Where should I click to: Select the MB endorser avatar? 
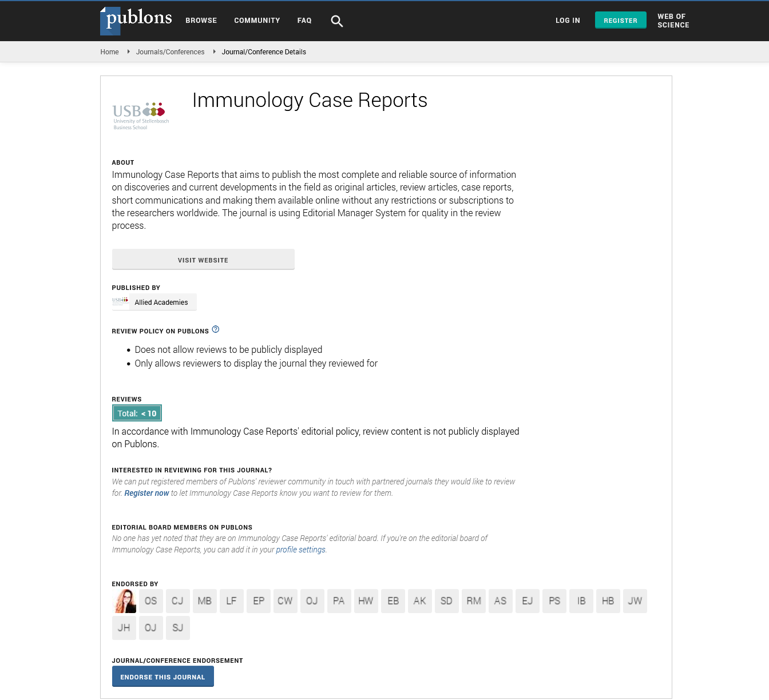click(x=205, y=601)
